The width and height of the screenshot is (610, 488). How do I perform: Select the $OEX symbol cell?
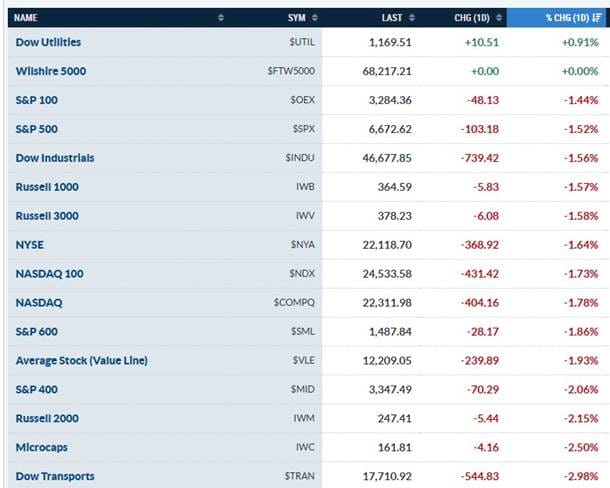click(x=302, y=100)
